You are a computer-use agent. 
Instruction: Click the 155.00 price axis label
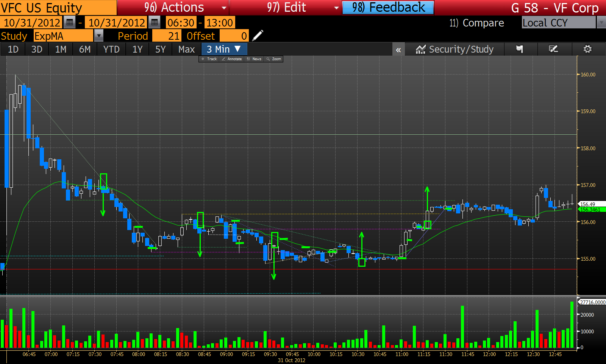tap(588, 259)
